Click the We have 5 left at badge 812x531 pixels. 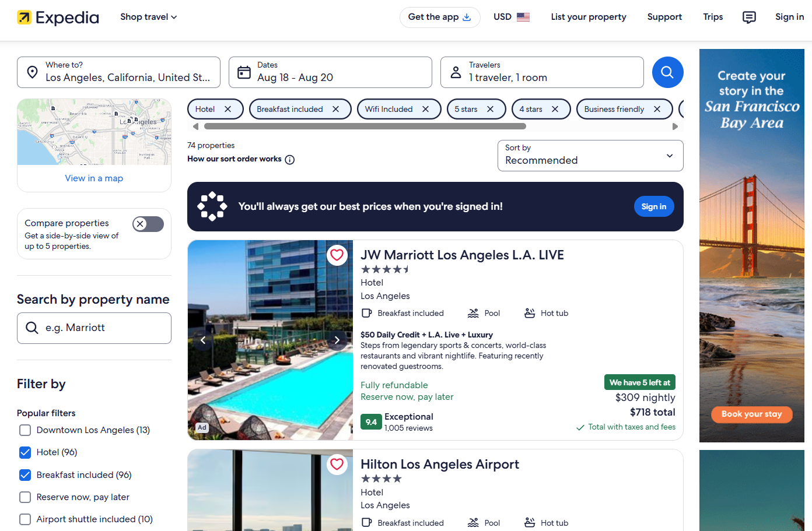(640, 382)
